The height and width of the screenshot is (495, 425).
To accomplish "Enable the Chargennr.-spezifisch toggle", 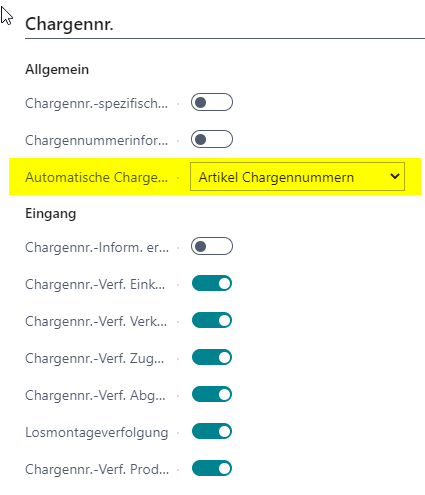I will pyautogui.click(x=212, y=102).
